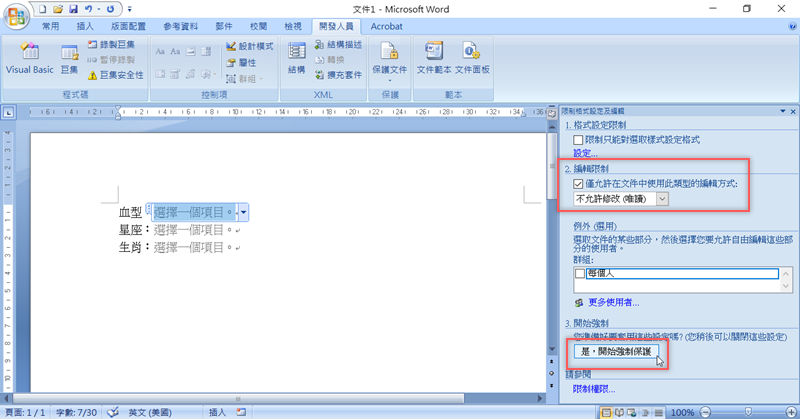Click the tab selector at ruler corner
The image size is (800, 419).
8,112
